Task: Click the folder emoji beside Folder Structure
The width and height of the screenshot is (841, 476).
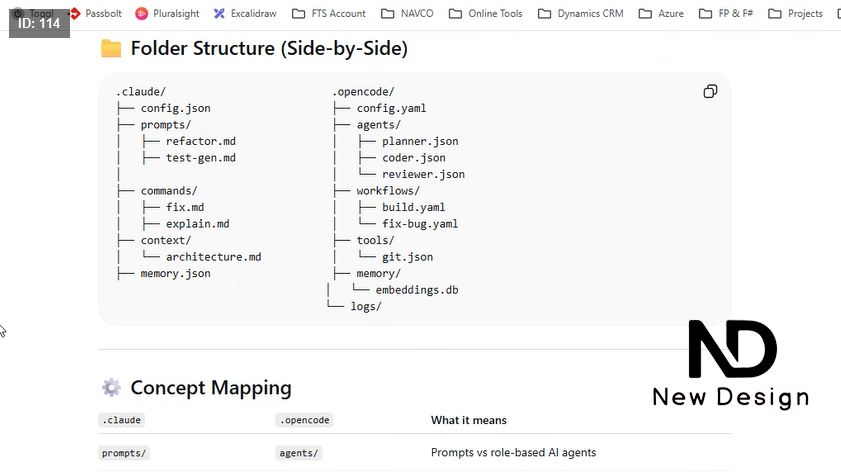Action: click(x=111, y=49)
